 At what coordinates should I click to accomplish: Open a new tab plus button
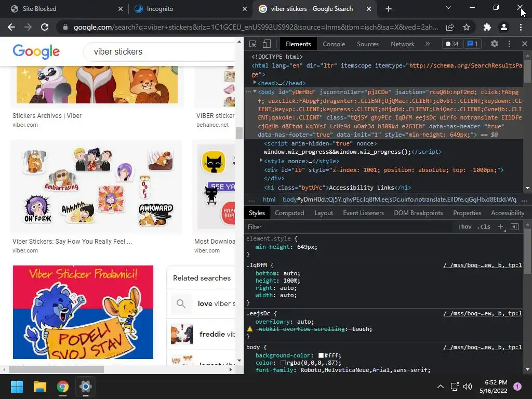point(389,9)
